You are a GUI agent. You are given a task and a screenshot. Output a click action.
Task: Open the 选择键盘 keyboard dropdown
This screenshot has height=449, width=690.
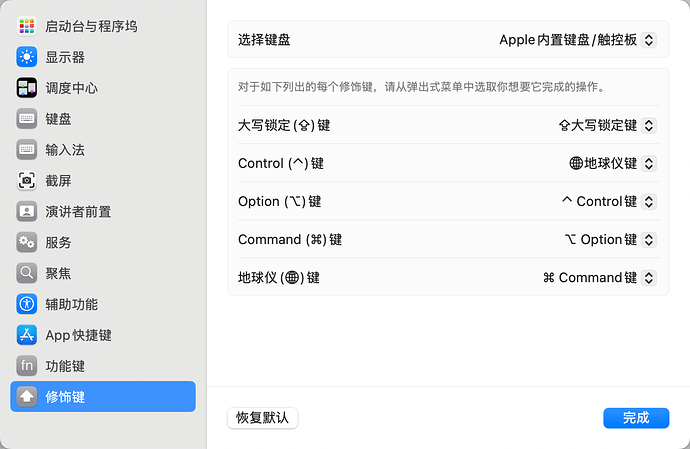coord(578,40)
